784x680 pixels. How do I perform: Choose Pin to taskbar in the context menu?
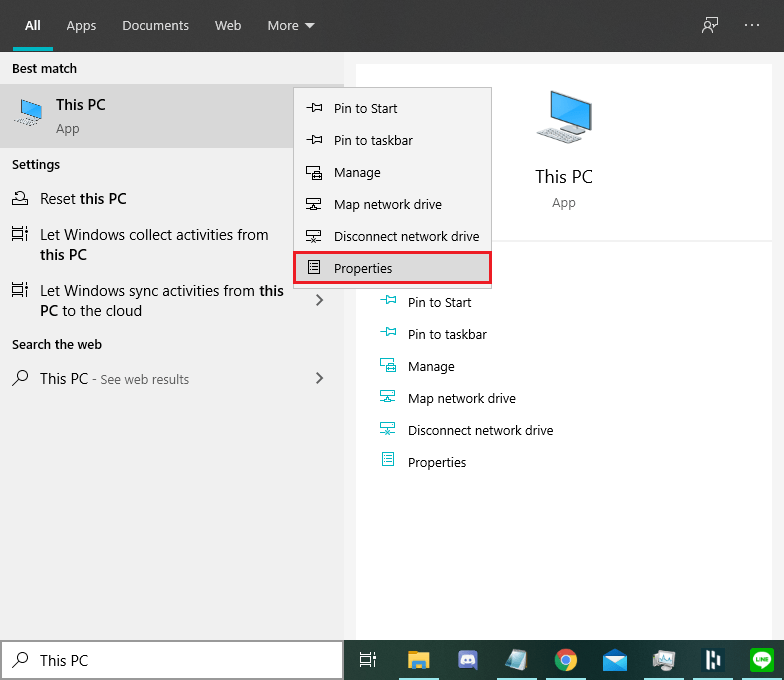392,140
